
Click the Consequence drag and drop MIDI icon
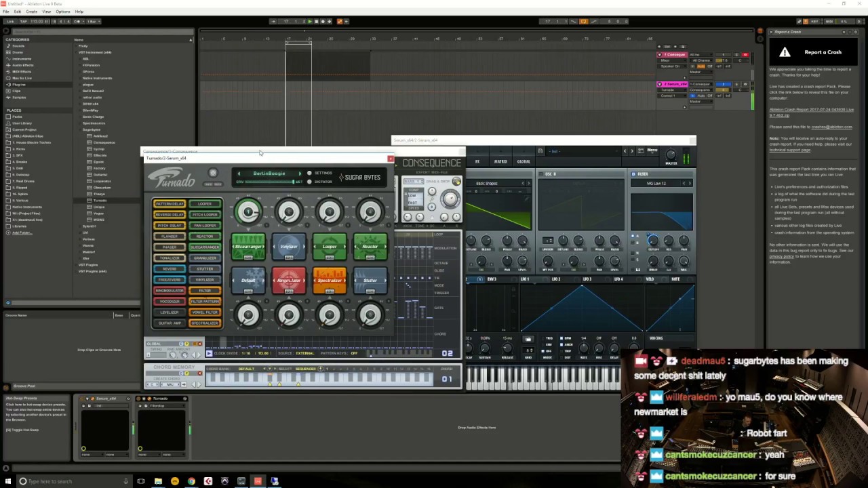point(456,181)
